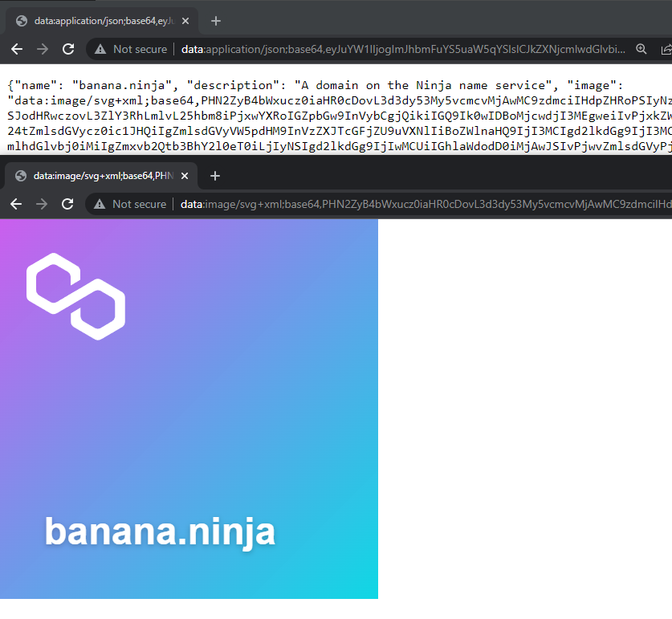Open a new tab in the upper browser window

pyautogui.click(x=216, y=21)
